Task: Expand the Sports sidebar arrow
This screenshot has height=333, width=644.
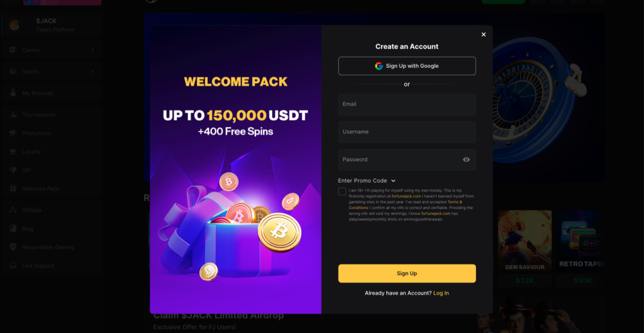Action: point(92,72)
